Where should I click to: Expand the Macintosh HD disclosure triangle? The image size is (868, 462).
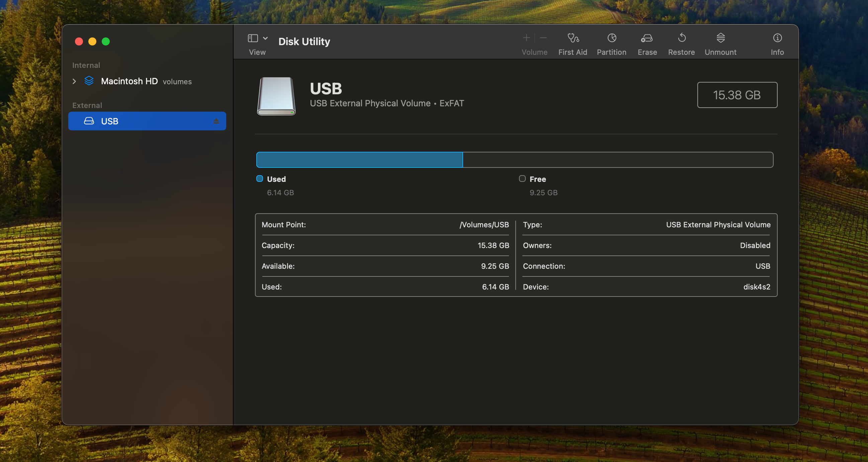74,81
